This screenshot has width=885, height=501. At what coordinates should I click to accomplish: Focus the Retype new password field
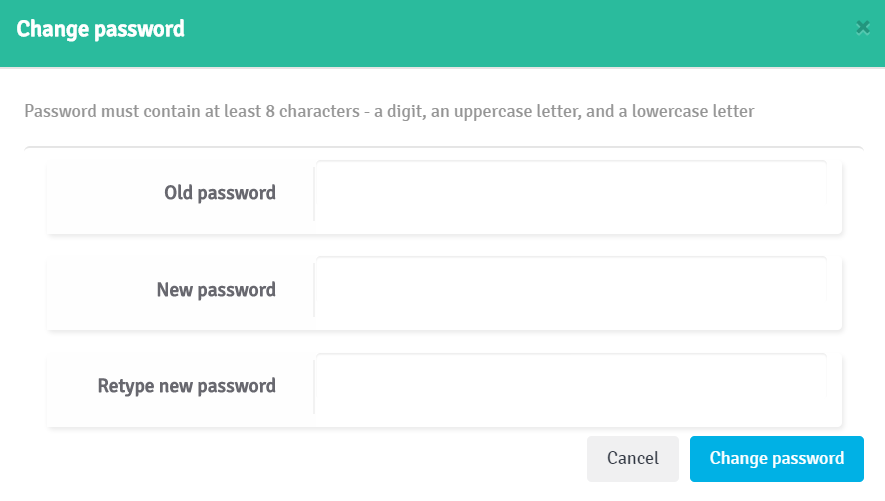click(571, 385)
